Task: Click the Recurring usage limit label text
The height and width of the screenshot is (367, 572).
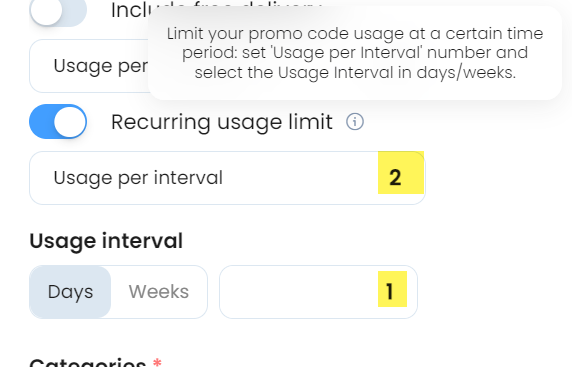Action: 222,122
